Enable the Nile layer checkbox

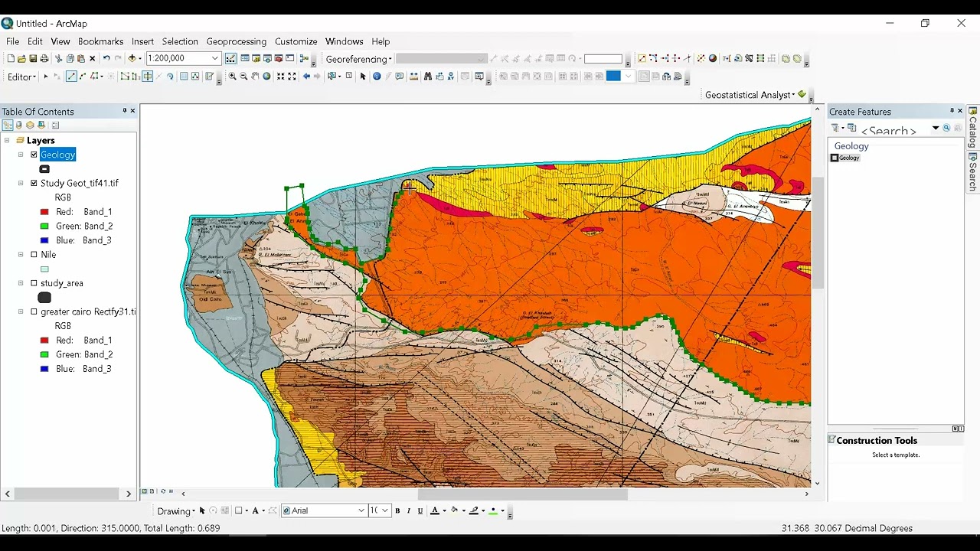[34, 255]
